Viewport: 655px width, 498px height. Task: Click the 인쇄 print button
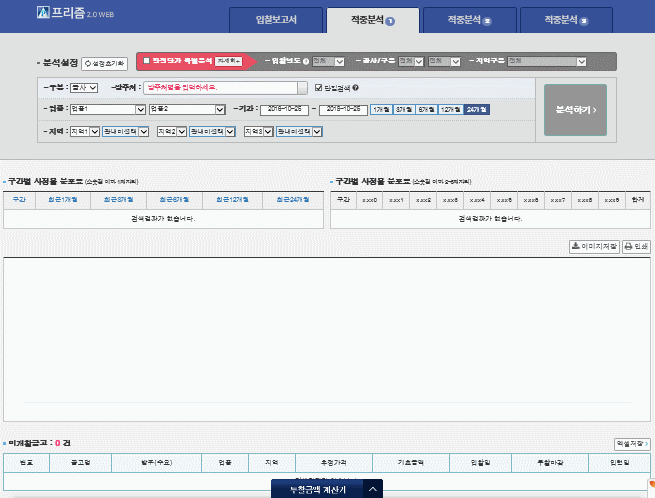[636, 246]
